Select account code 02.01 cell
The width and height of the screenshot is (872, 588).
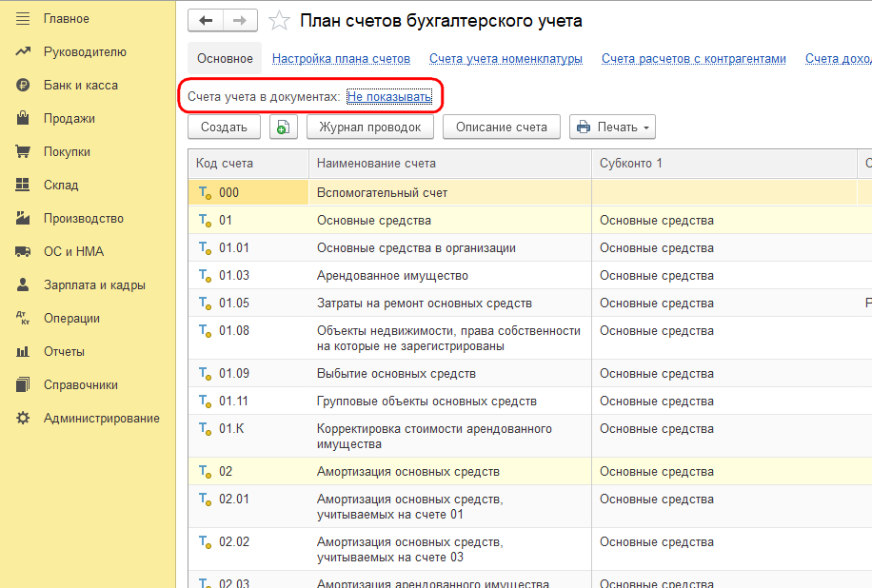point(248,506)
